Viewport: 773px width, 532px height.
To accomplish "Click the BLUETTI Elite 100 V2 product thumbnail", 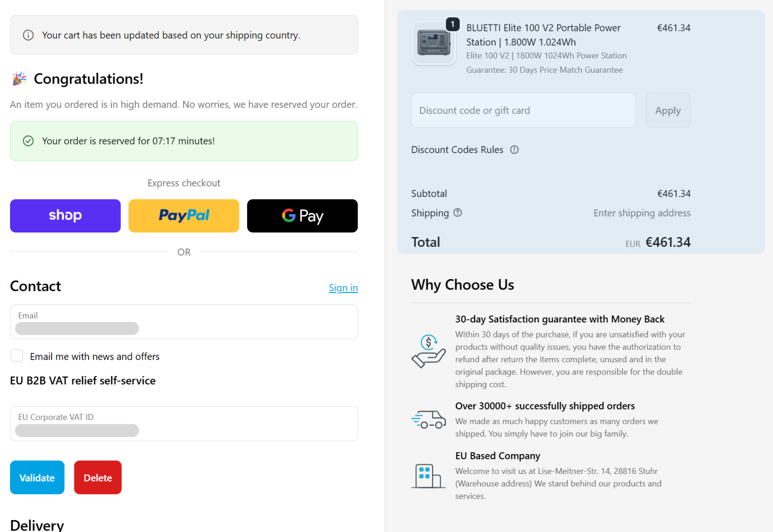I will coord(433,43).
